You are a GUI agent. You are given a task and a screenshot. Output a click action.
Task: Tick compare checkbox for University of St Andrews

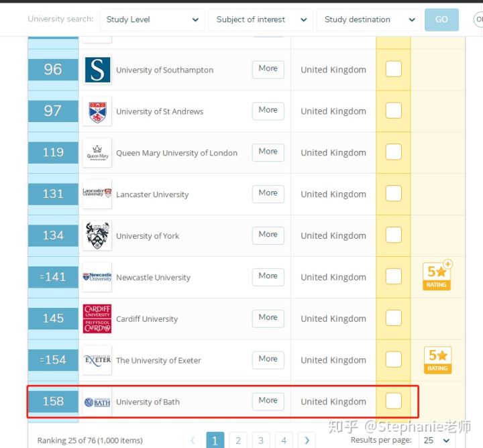pos(393,111)
